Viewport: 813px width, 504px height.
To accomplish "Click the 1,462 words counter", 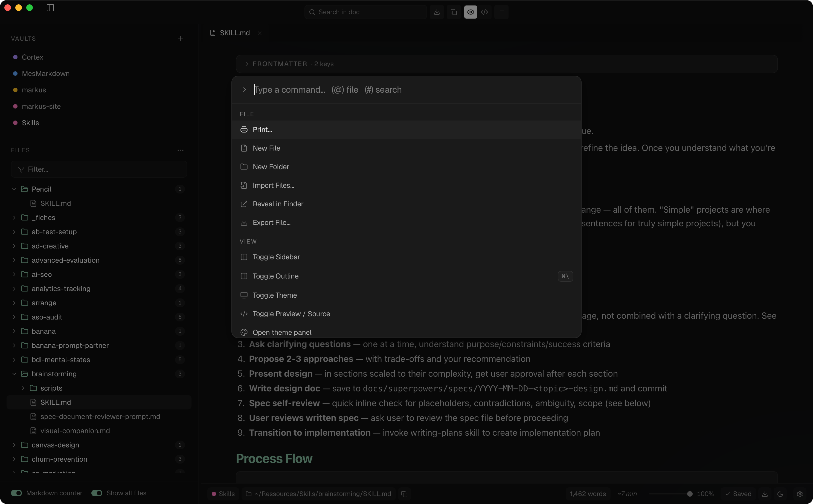I will [588, 494].
